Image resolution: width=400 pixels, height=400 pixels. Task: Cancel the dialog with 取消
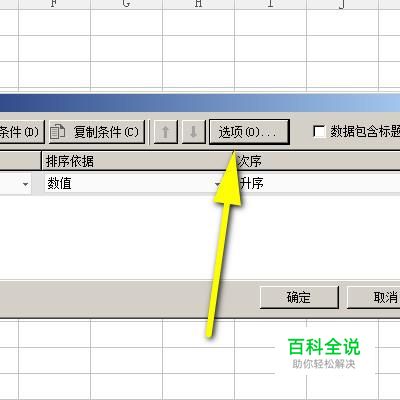pos(374,297)
